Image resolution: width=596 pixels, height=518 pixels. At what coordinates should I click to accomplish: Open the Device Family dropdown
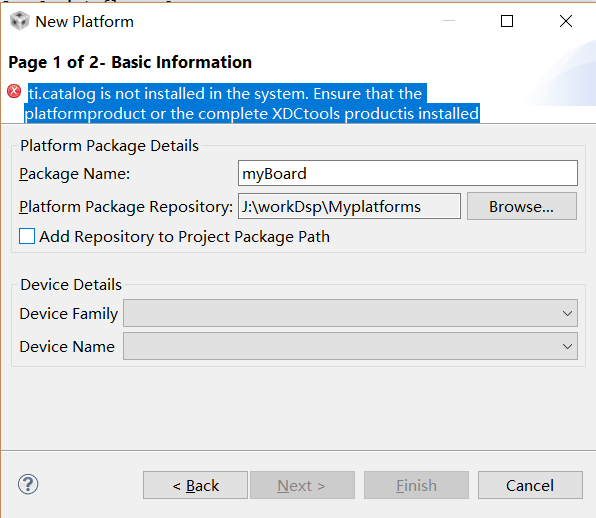[350, 313]
